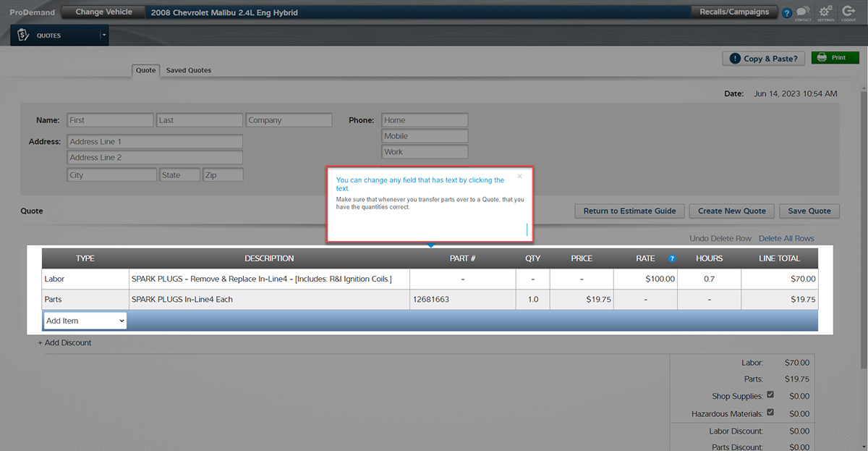Toggle the Shop Supplies checkbox
Screen dimensions: 868x451
pos(770,395)
